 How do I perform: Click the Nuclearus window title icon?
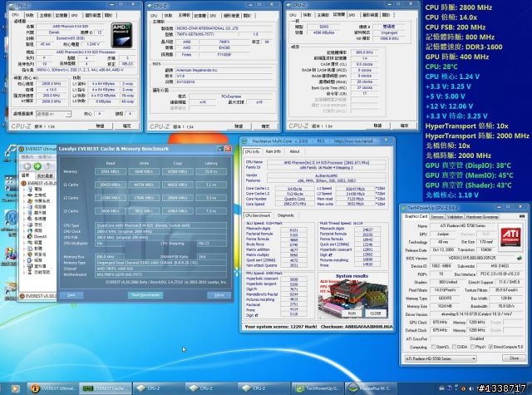245,141
